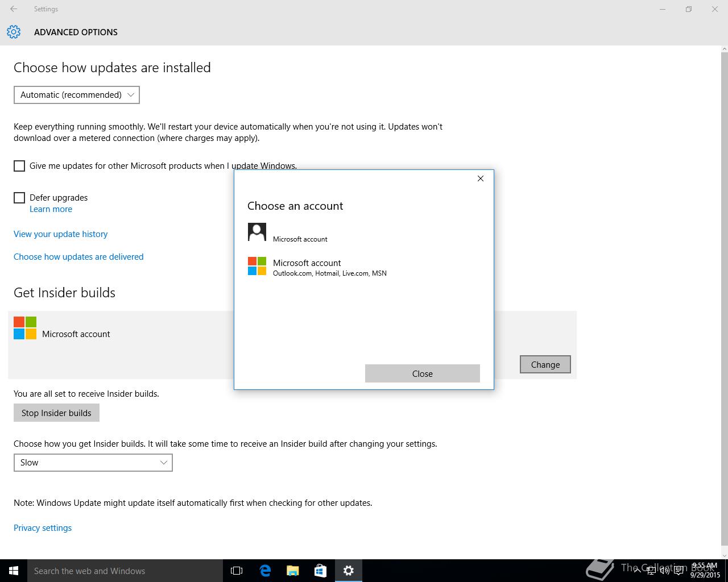The height and width of the screenshot is (582, 728).
Task: Select the account with person avatar in dialog
Action: [364, 232]
